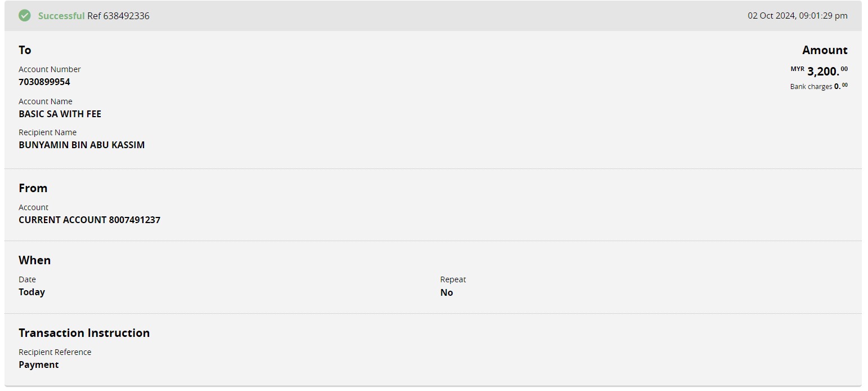Click the MYR 3,200.00 amount value
The height and width of the screenshot is (391, 868).
point(822,72)
